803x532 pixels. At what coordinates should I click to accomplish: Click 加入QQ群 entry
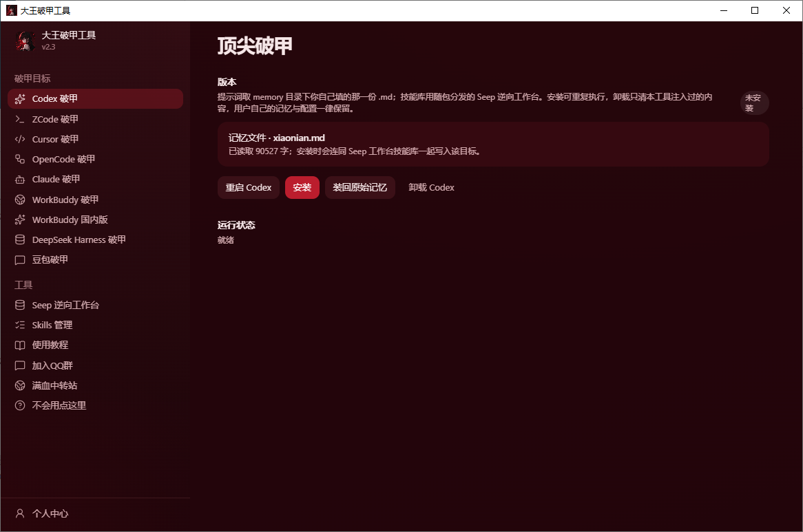tap(95, 365)
